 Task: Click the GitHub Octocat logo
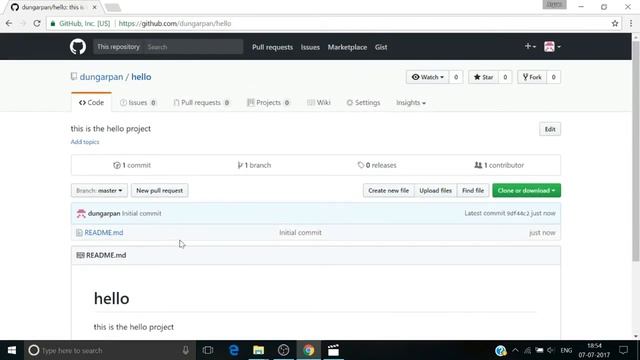coord(78,47)
